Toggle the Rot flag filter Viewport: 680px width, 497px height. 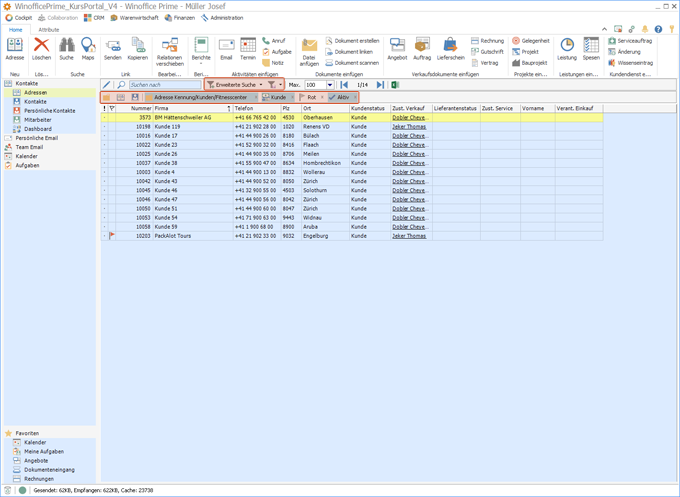point(309,97)
